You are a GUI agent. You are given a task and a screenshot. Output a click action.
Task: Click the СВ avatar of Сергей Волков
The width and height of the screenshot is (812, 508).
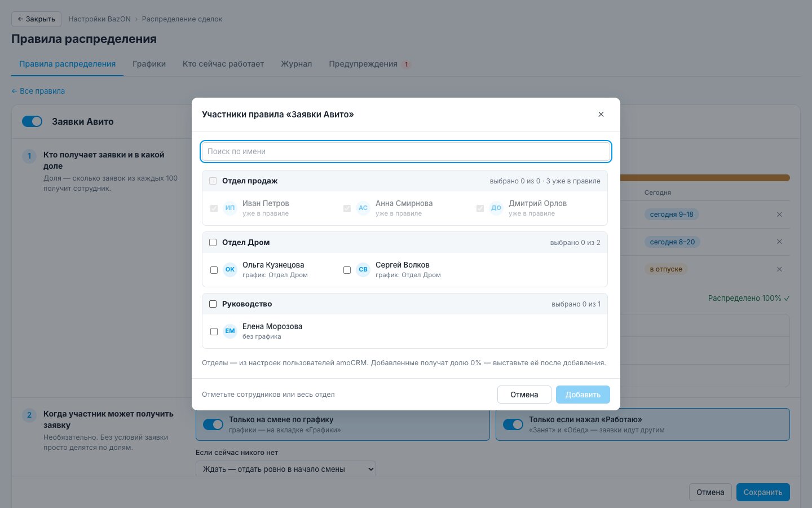tap(363, 269)
